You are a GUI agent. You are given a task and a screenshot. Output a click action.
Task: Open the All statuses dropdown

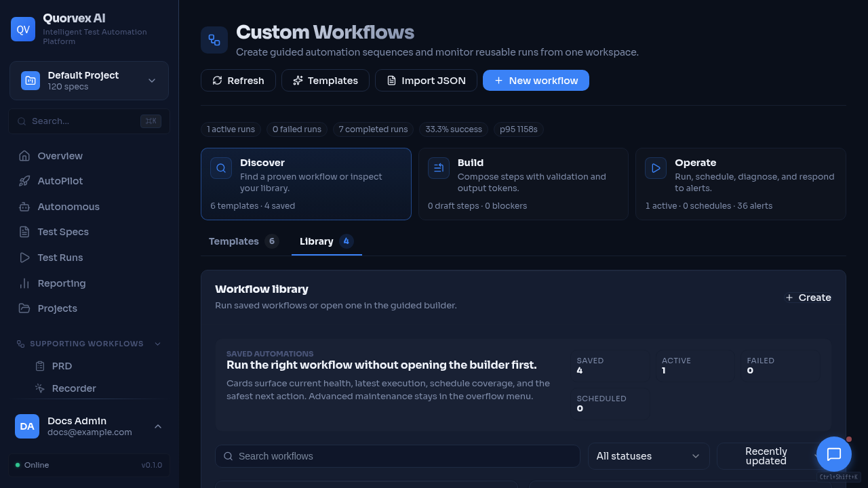[x=648, y=456]
